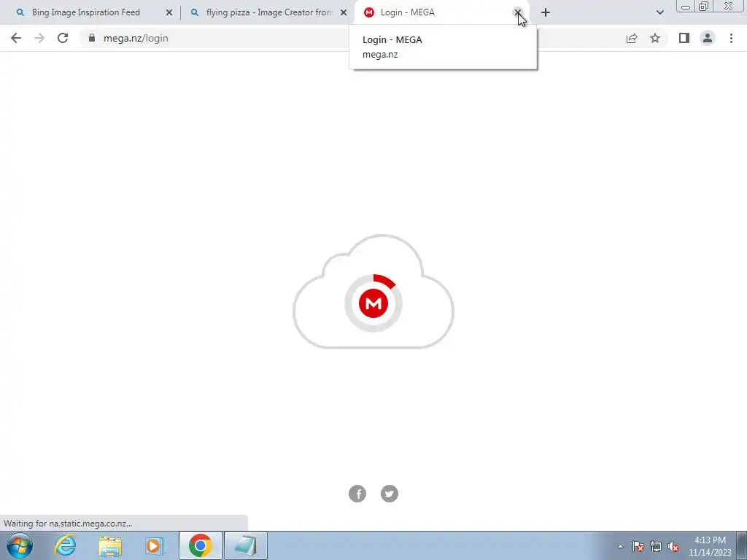
Task: Expand the tab search dropdown
Action: [659, 12]
